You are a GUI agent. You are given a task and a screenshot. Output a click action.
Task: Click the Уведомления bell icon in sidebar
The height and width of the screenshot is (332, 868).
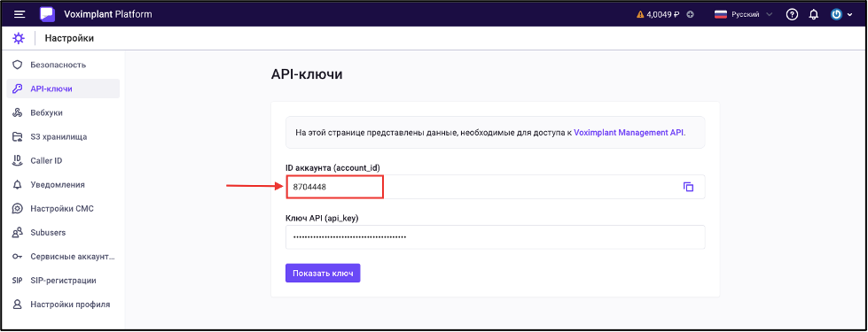point(17,184)
